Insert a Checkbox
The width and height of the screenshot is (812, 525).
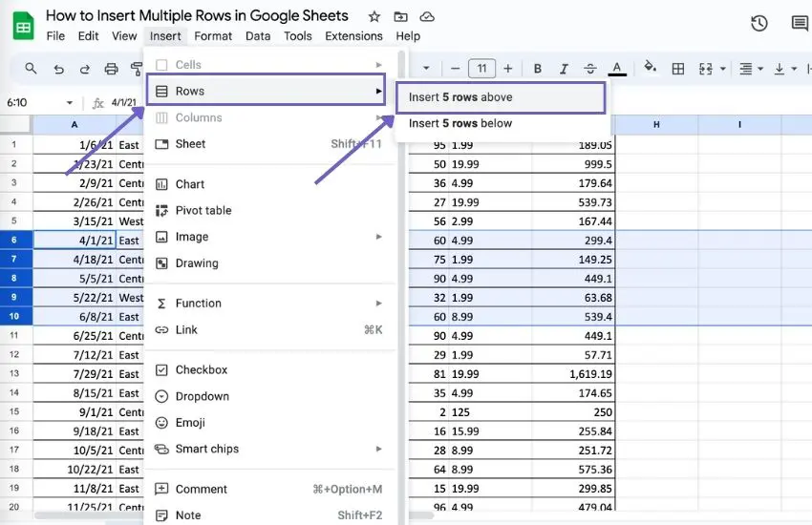[269, 369]
